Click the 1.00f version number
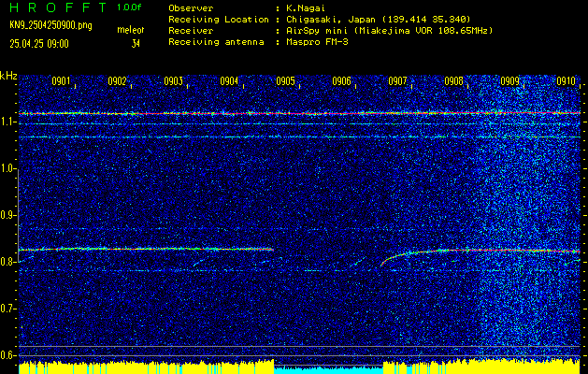Viewport: 588px width, 374px height. click(129, 7)
